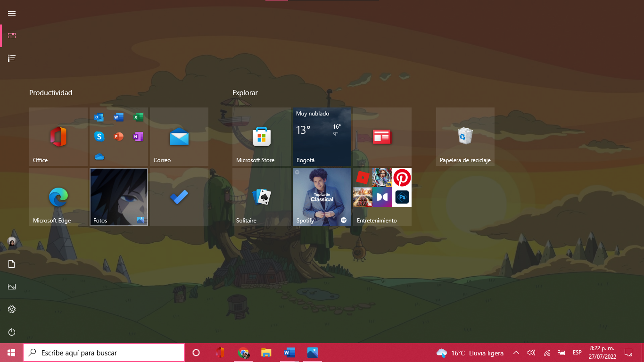Open the Wi-Fi network flyout

point(547,353)
